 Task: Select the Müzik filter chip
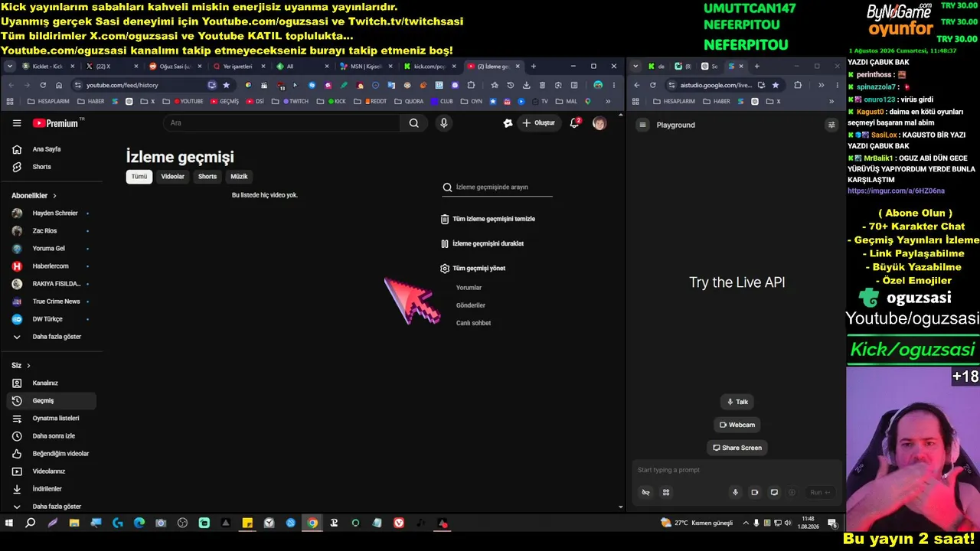[239, 177]
